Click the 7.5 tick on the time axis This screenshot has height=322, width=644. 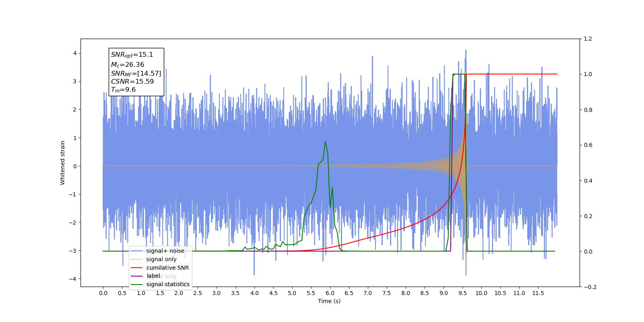387,293
